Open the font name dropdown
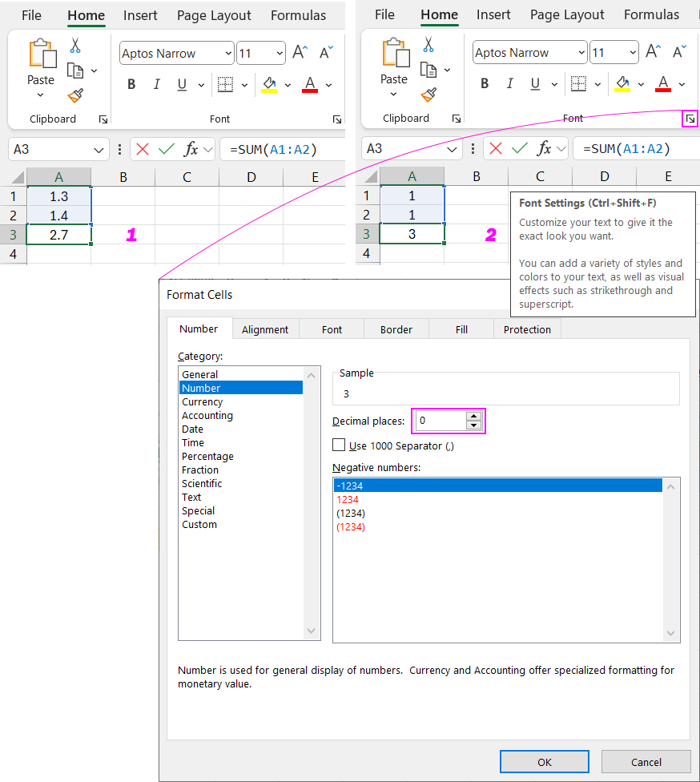Screen dimensions: 700x782 (x=227, y=53)
